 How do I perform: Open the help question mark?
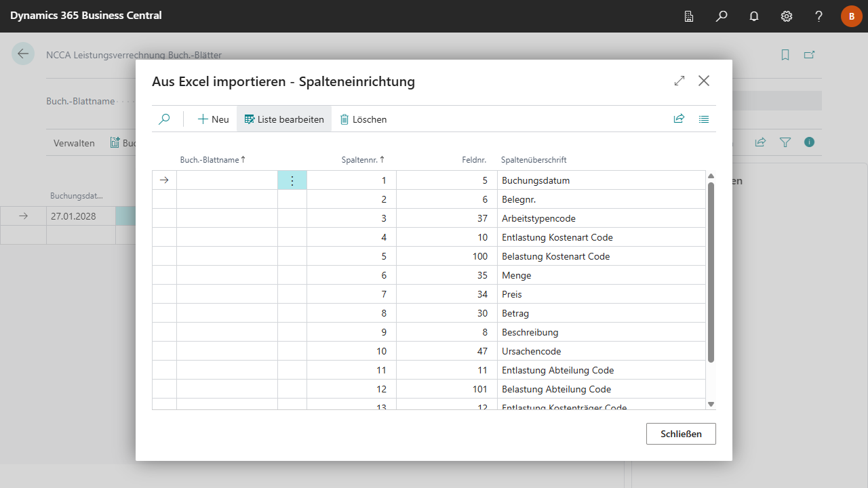tap(819, 16)
